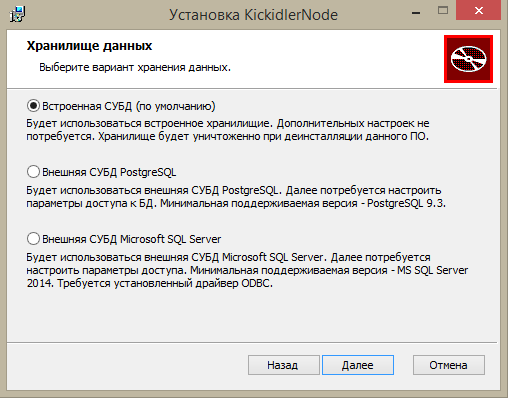The image size is (508, 398).
Task: Click the 'Установка KickidlerNode' title bar text
Action: tap(253, 15)
